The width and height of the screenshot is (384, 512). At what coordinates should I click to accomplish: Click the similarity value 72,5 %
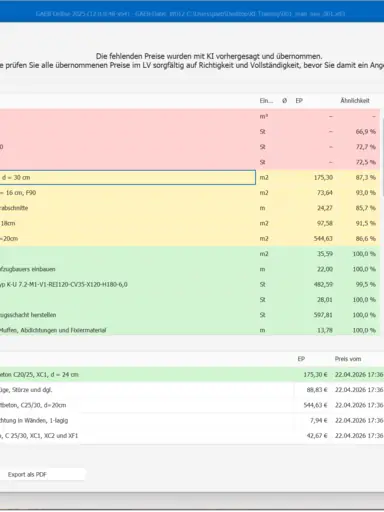(366, 162)
